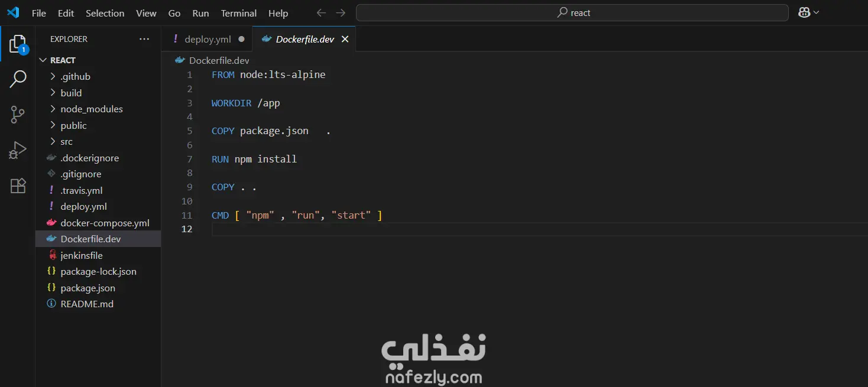This screenshot has height=387, width=868.
Task: Open the Terminal menu
Action: (238, 12)
